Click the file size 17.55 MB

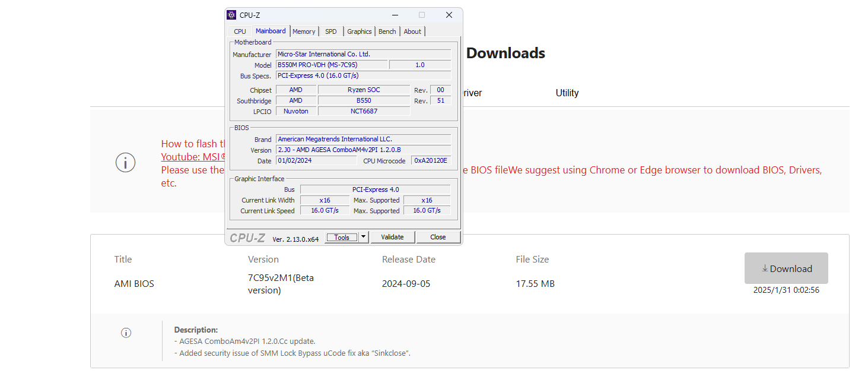click(535, 284)
